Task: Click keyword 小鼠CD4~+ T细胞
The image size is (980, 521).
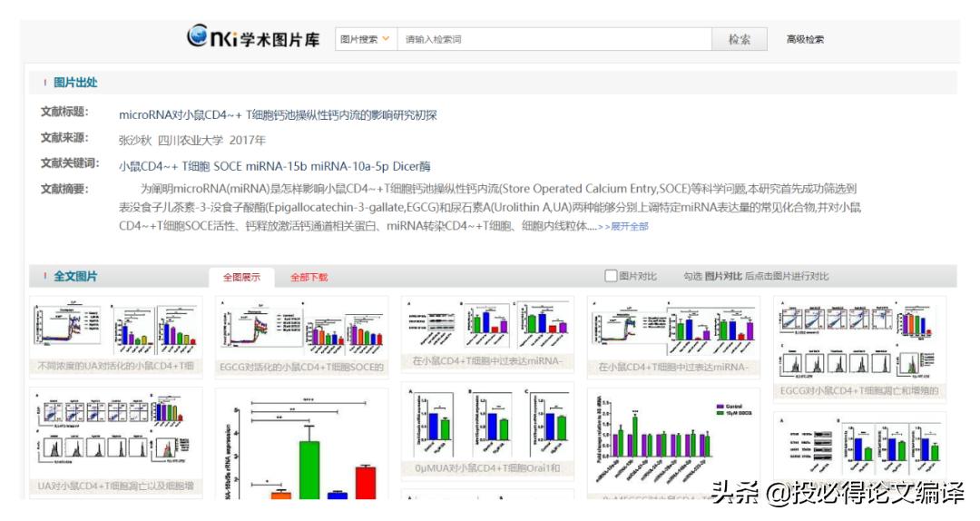Action: (163, 166)
